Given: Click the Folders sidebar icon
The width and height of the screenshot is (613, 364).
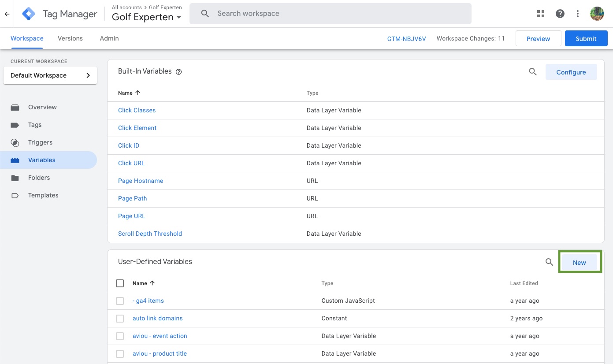Looking at the screenshot, I should pos(15,178).
